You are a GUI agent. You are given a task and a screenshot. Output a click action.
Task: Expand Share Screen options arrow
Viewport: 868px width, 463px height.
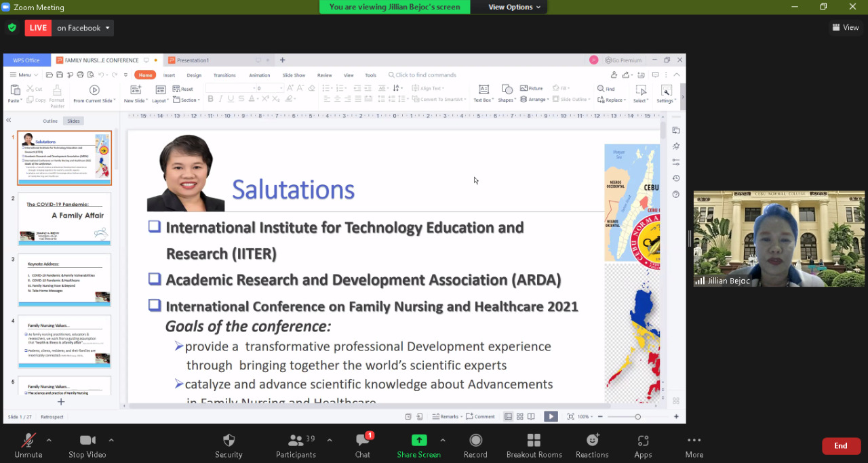[x=443, y=440]
